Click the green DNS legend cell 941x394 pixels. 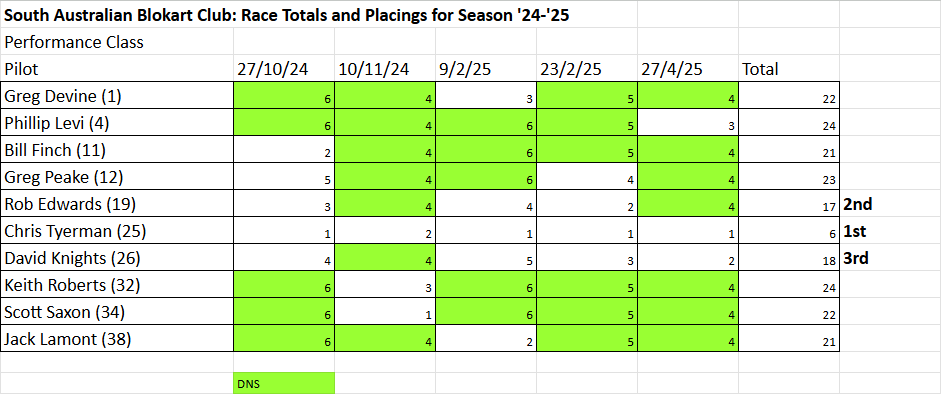tap(284, 383)
